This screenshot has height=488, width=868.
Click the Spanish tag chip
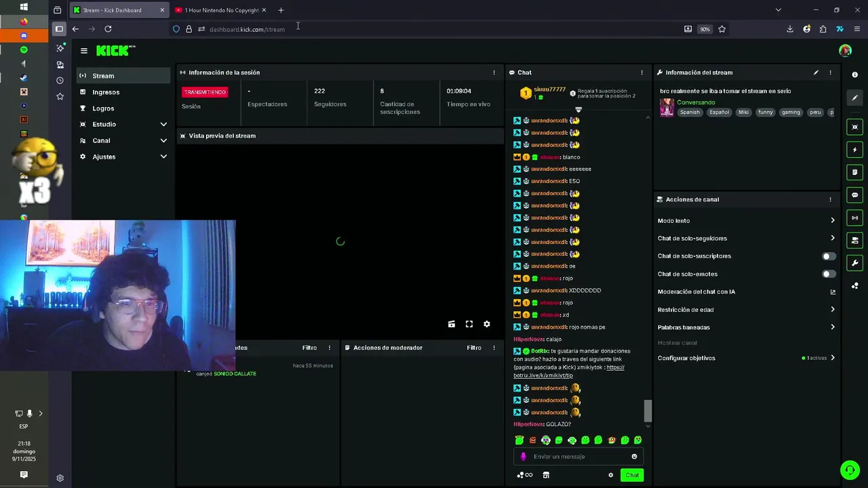click(x=690, y=113)
